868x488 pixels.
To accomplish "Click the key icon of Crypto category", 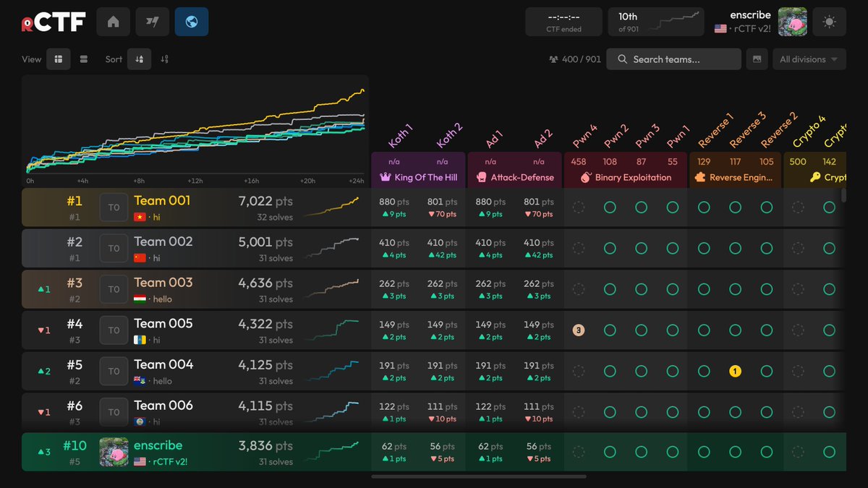I will [x=814, y=177].
